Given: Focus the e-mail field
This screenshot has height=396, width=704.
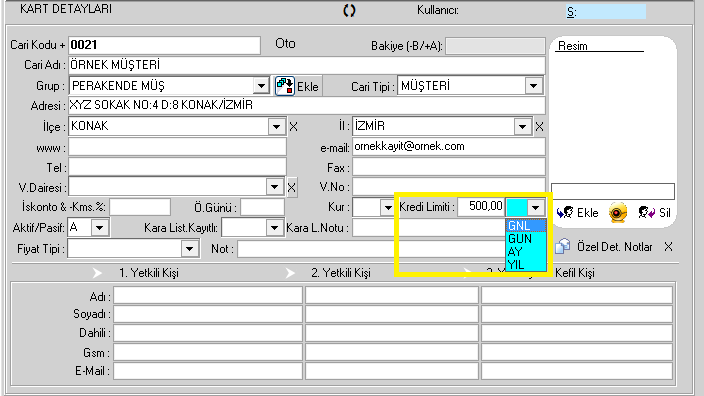Looking at the screenshot, I should point(449,147).
